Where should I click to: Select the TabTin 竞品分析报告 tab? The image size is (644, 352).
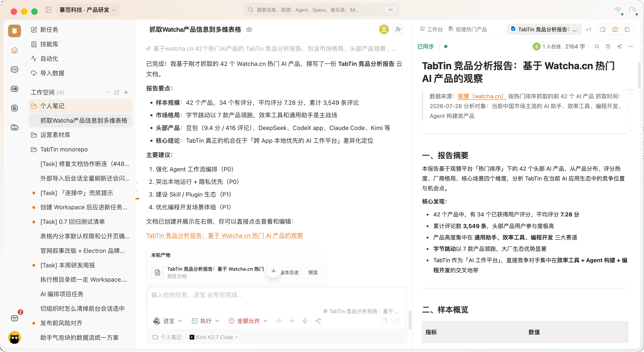pyautogui.click(x=544, y=29)
